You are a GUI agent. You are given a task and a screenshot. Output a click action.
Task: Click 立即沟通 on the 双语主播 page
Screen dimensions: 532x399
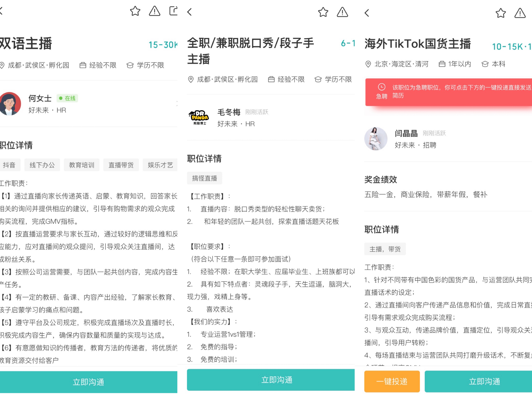tap(89, 382)
